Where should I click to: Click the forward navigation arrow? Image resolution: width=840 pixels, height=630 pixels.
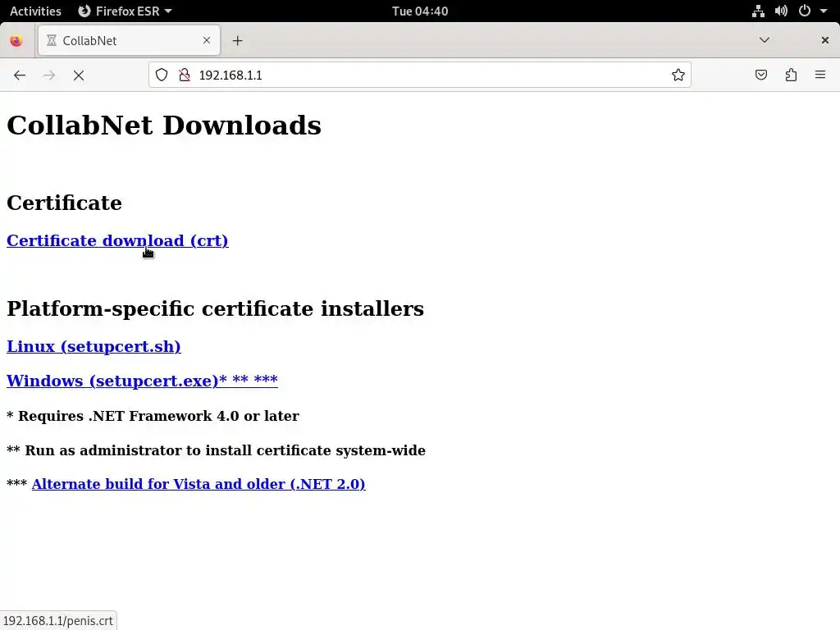49,75
